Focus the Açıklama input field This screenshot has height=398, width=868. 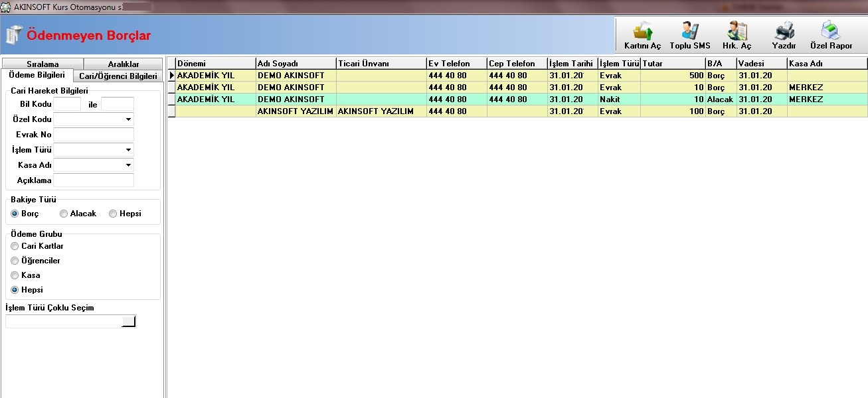click(94, 180)
